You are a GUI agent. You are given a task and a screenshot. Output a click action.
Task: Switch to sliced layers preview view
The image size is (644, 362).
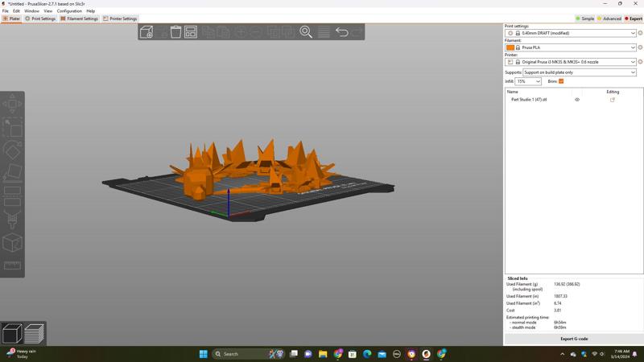click(34, 333)
